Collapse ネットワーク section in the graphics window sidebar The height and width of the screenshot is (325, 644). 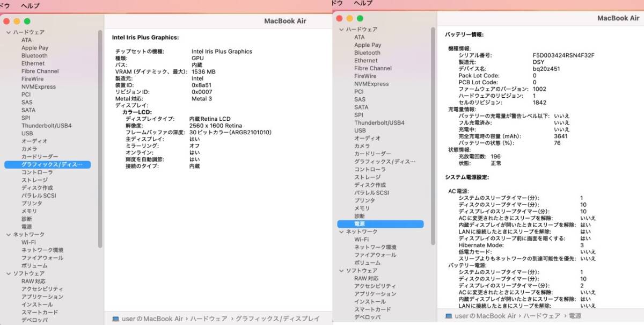[x=8, y=235]
